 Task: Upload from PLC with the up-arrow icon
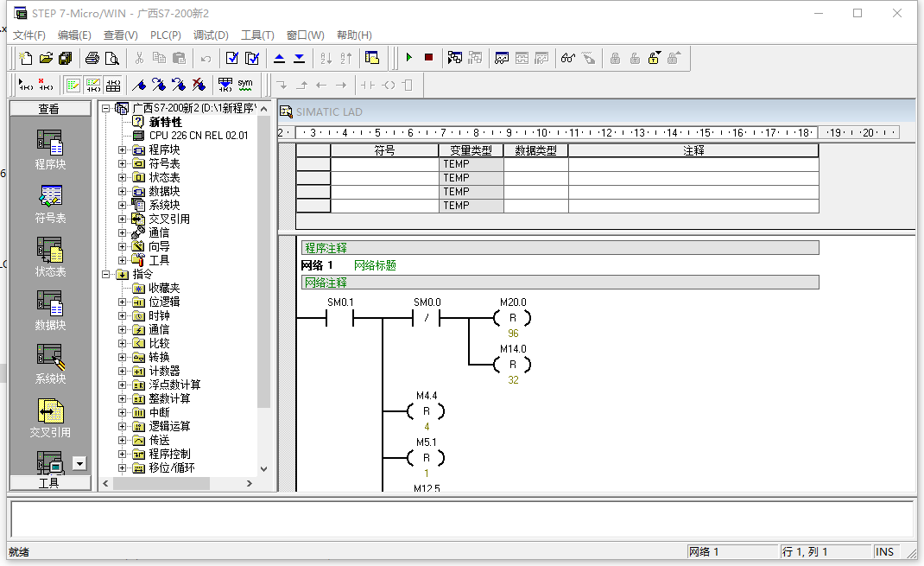[x=279, y=58]
